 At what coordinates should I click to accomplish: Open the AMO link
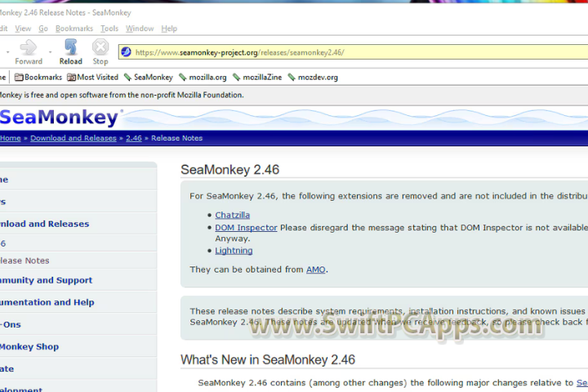[316, 269]
